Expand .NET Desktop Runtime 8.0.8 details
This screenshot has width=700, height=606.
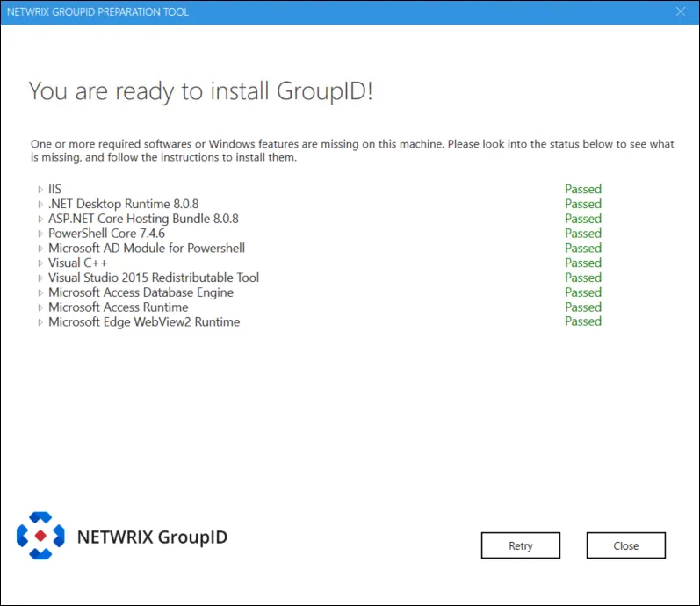coord(40,204)
